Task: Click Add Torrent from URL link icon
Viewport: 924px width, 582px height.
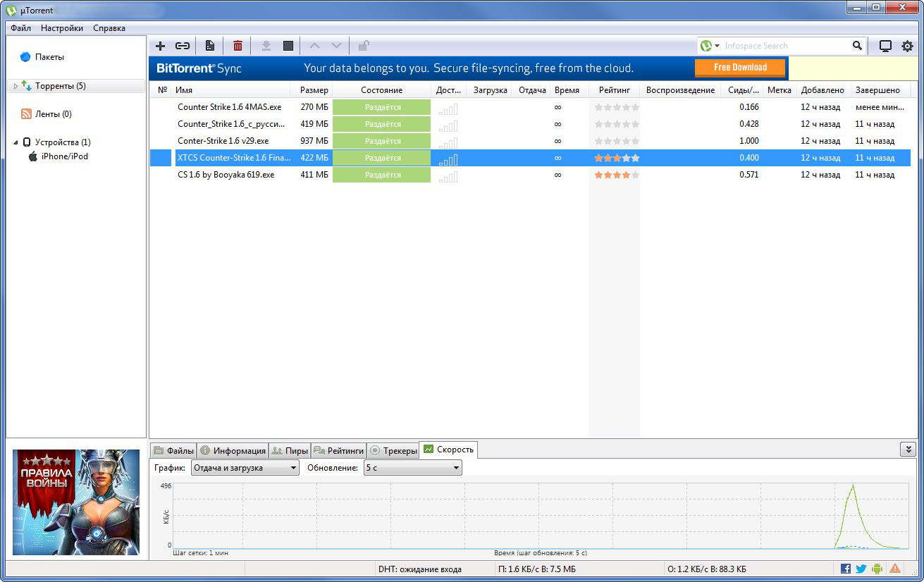Action: [183, 46]
